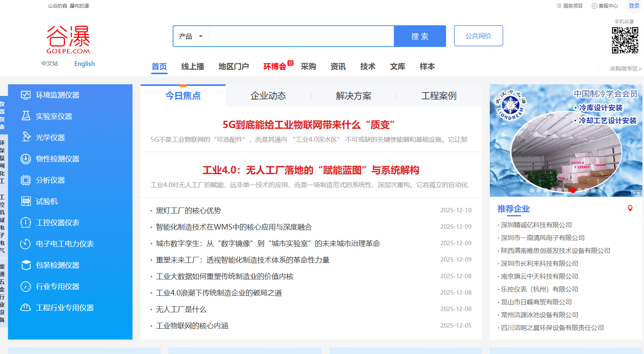Click the 谷瀑 GOEPE.COM logo

coord(68,40)
